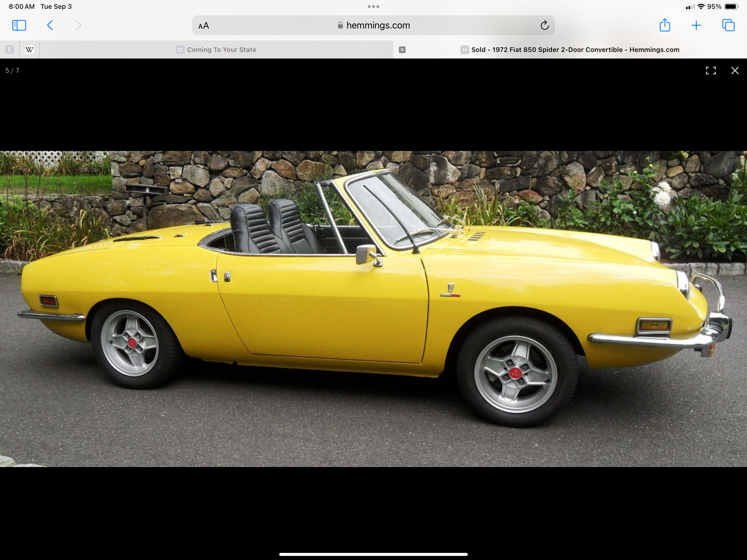Image resolution: width=747 pixels, height=560 pixels.
Task: Close the Fiat 850 Spider tab
Action: (x=402, y=50)
